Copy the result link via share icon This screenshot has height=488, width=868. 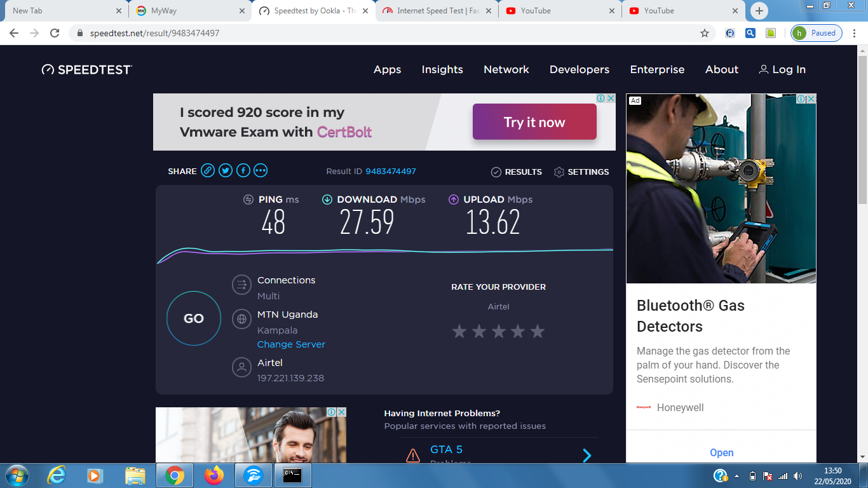click(x=208, y=170)
